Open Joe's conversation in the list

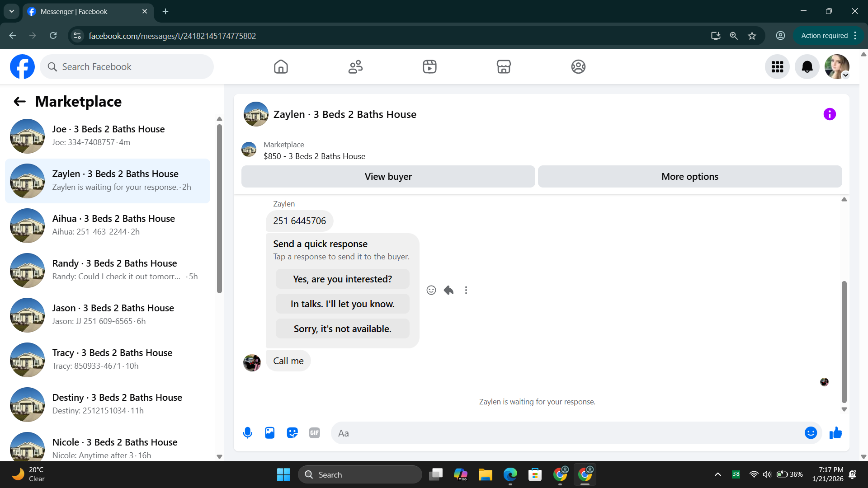108,136
